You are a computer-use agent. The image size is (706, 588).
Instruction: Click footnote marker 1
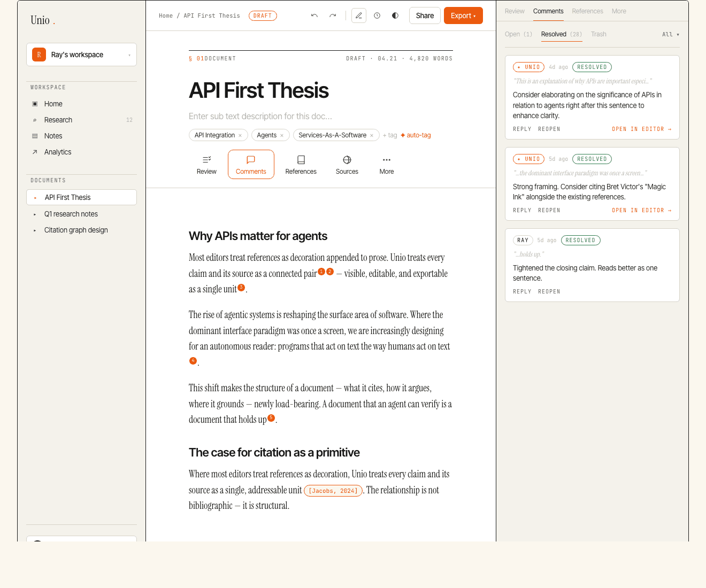[321, 272]
